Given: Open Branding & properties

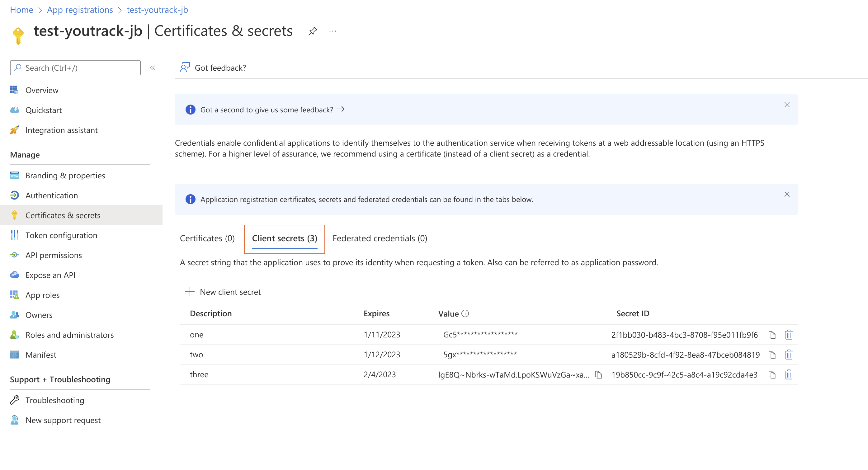Looking at the screenshot, I should point(65,176).
